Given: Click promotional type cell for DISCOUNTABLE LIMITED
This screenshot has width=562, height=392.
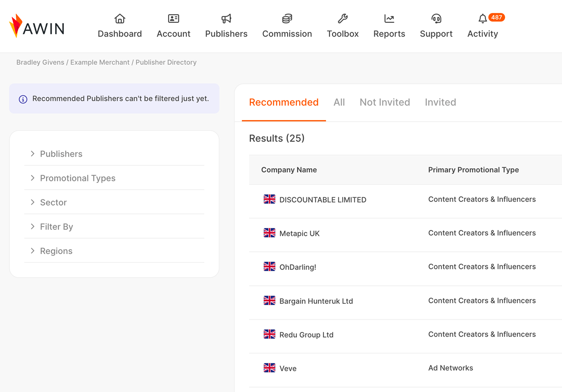Looking at the screenshot, I should pos(482,199).
